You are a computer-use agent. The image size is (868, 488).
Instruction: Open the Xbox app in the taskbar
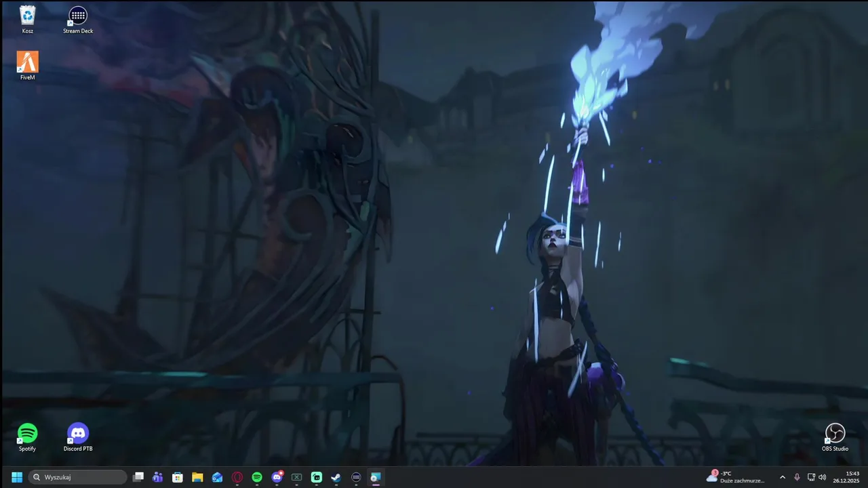[x=296, y=477]
